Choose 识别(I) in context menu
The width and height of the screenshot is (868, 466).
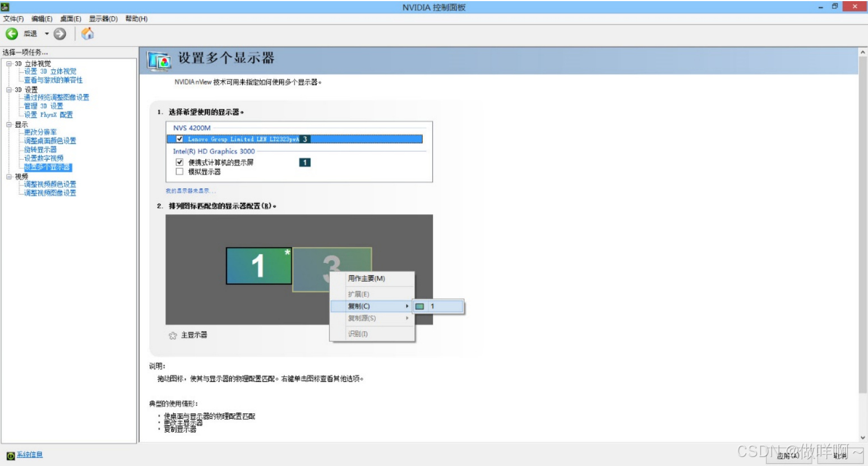(372, 334)
